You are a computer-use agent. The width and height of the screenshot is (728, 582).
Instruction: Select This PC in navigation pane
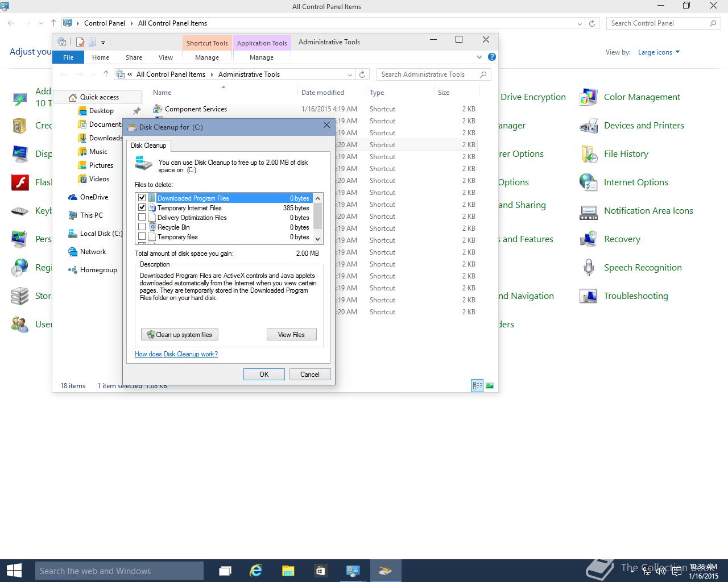(x=91, y=215)
